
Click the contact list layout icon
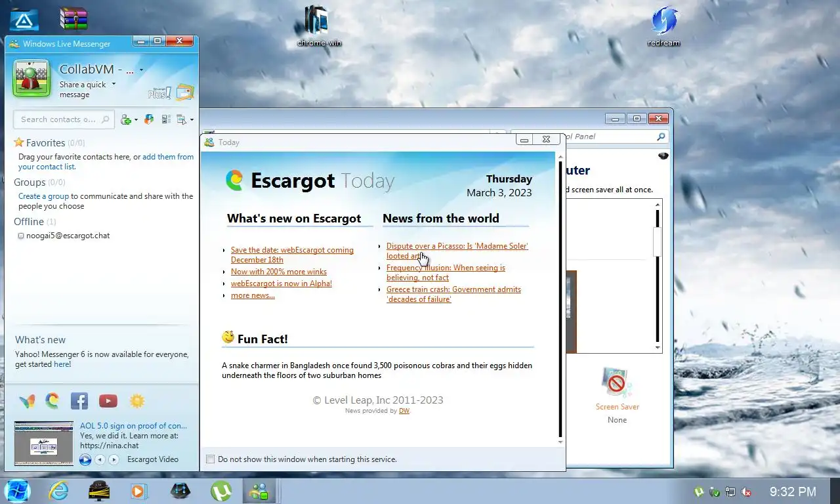(166, 119)
